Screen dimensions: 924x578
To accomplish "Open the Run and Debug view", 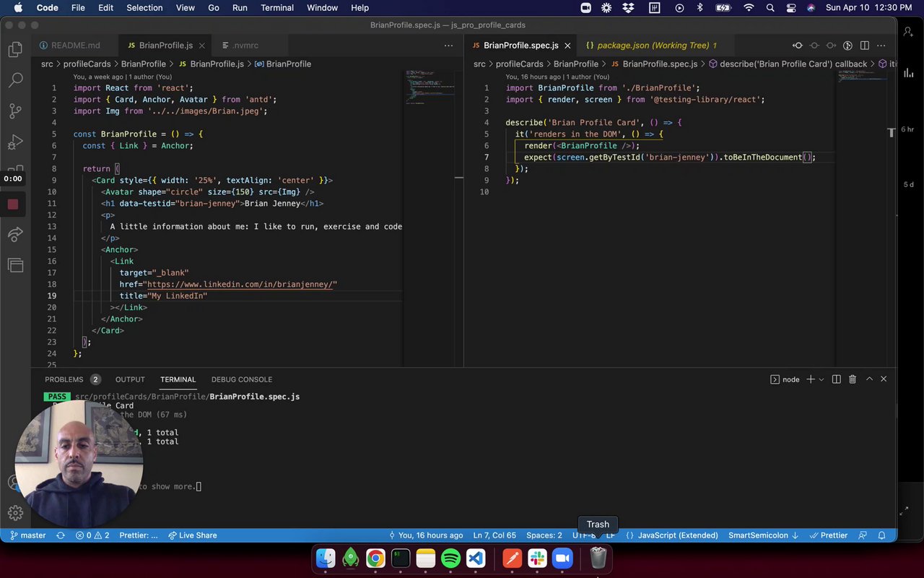I will click(x=15, y=142).
